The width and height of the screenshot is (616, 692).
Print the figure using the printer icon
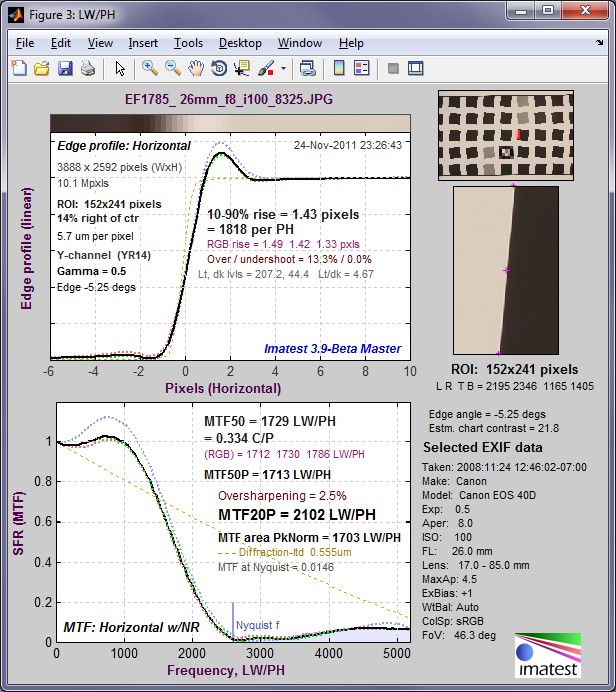click(x=88, y=68)
